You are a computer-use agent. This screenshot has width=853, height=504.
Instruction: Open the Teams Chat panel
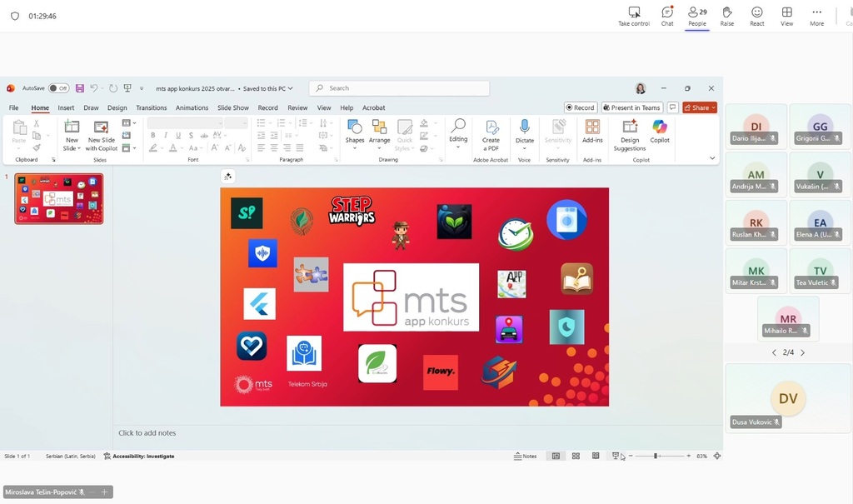click(667, 14)
